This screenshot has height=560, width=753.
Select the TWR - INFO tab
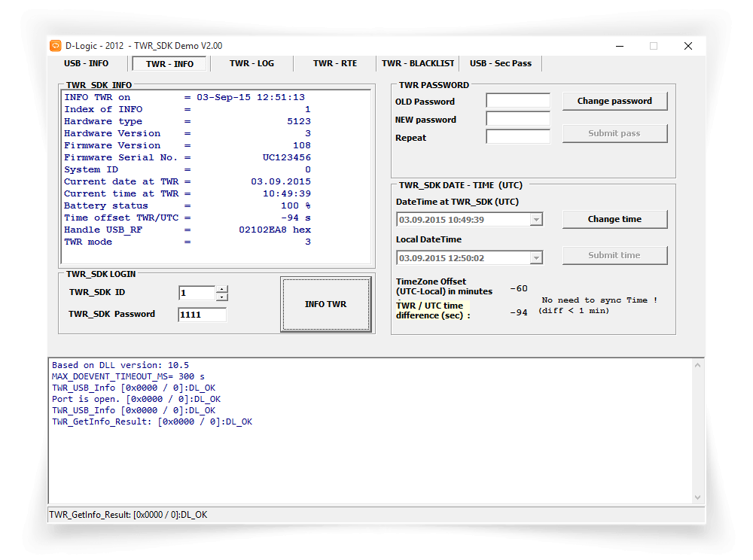169,64
